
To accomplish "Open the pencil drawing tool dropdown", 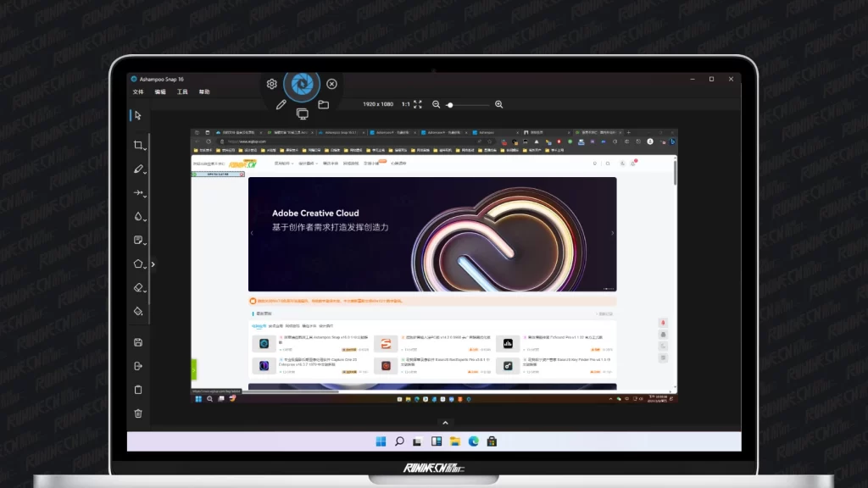I will 146,172.
